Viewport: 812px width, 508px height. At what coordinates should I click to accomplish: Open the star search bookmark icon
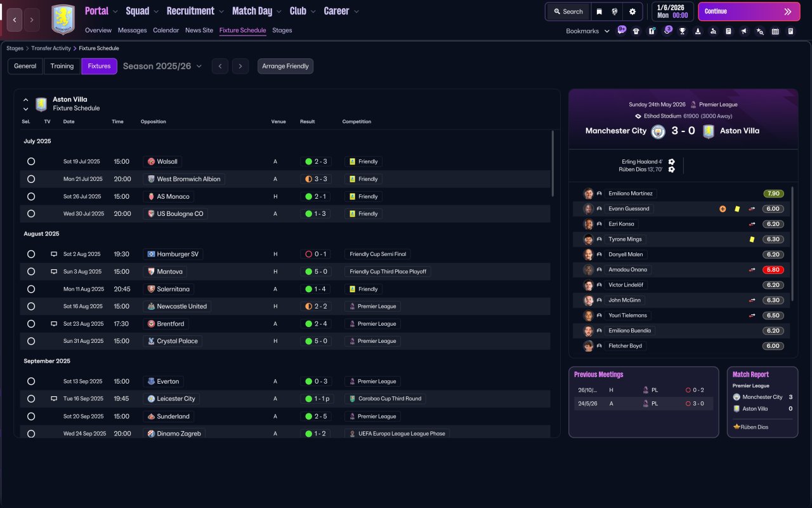point(760,31)
